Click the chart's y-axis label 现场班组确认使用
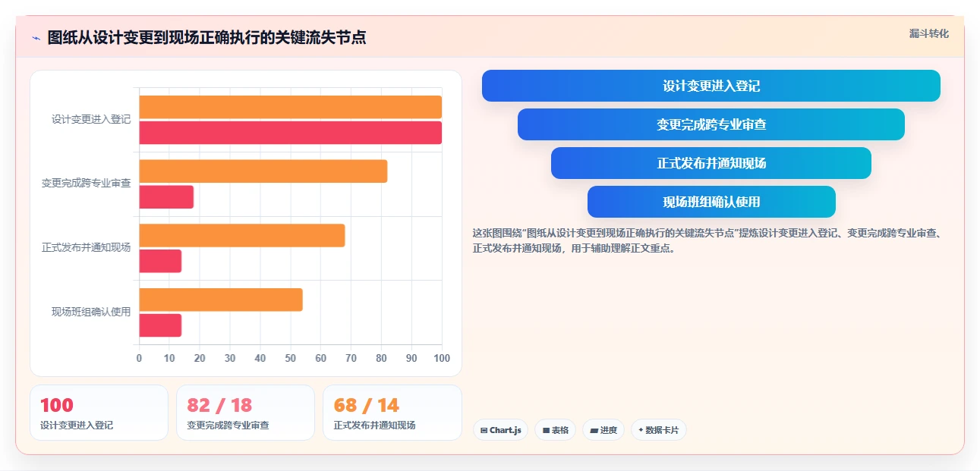This screenshot has width=980, height=471. 91,312
